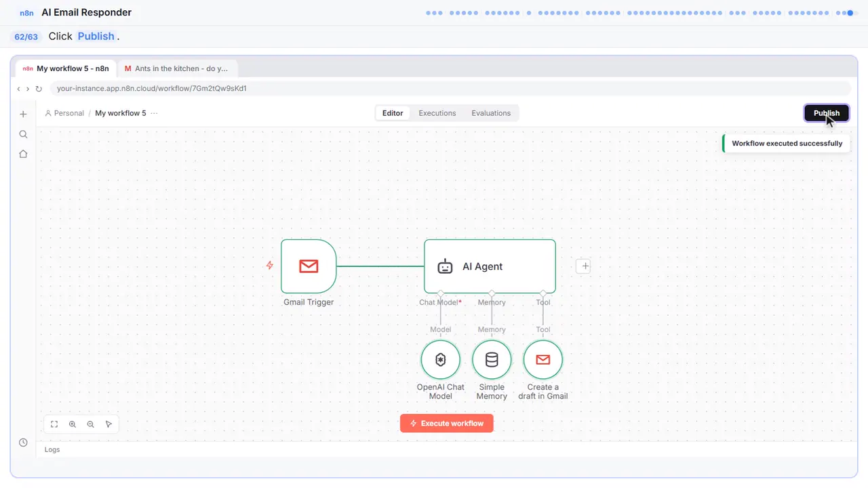Viewport: 868px width, 488px height.
Task: Fit the workflow to view on canvas
Action: point(54,424)
